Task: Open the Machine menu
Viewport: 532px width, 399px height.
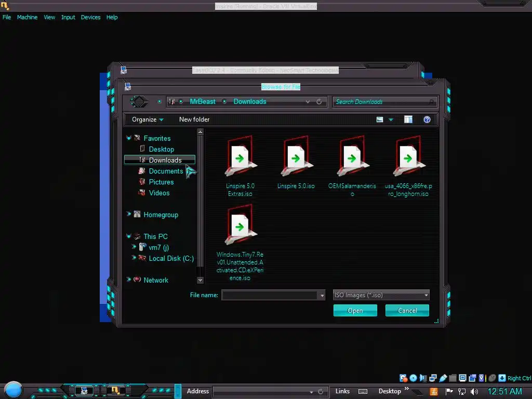Action: (27, 17)
